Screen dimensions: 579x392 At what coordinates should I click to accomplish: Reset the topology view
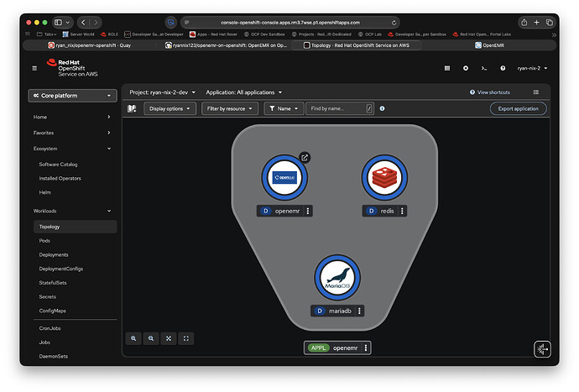point(186,338)
